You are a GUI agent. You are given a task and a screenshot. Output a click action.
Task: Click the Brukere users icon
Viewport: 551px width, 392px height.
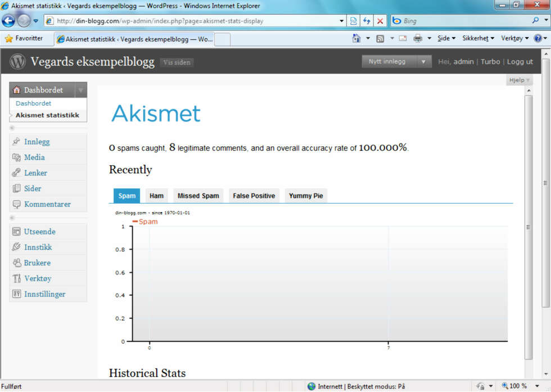pyautogui.click(x=16, y=263)
